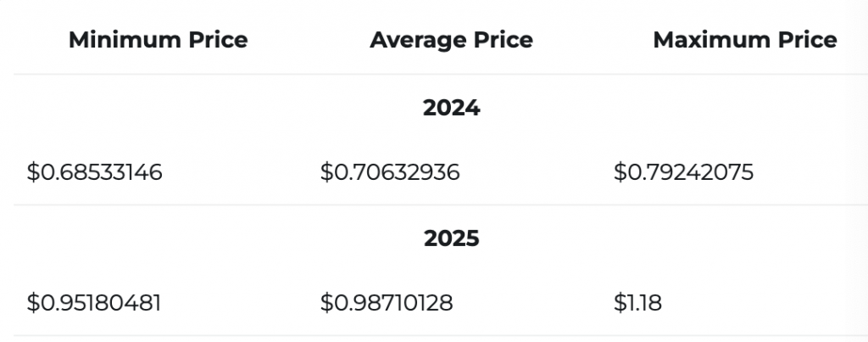Select the 2024 maximum price $0.79242075
Viewport: 868px width, 342px height.
tap(683, 173)
